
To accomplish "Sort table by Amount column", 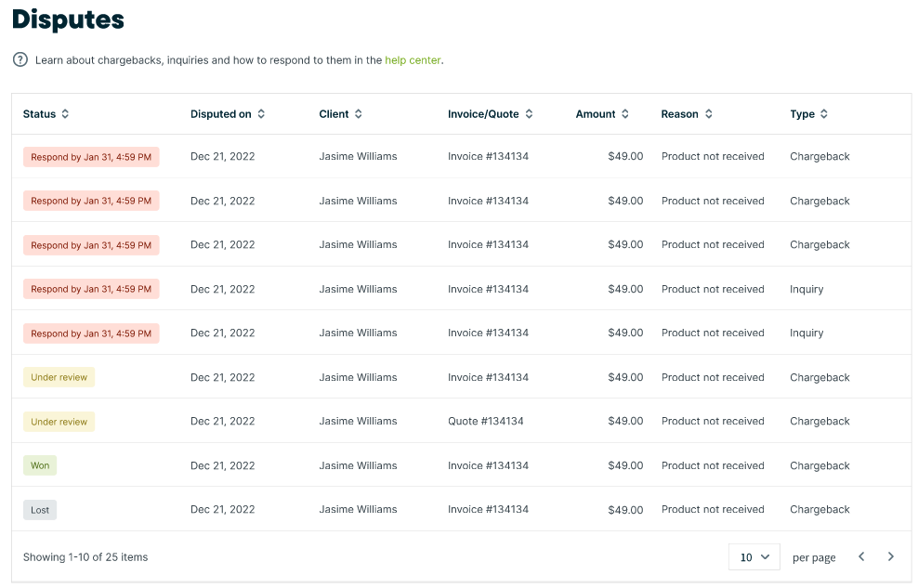I will click(625, 114).
